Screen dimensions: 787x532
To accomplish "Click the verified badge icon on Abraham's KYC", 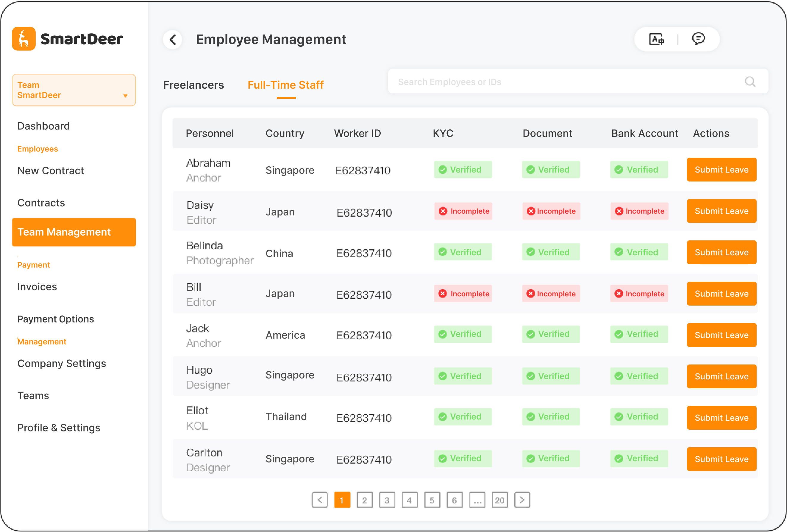I will click(443, 170).
